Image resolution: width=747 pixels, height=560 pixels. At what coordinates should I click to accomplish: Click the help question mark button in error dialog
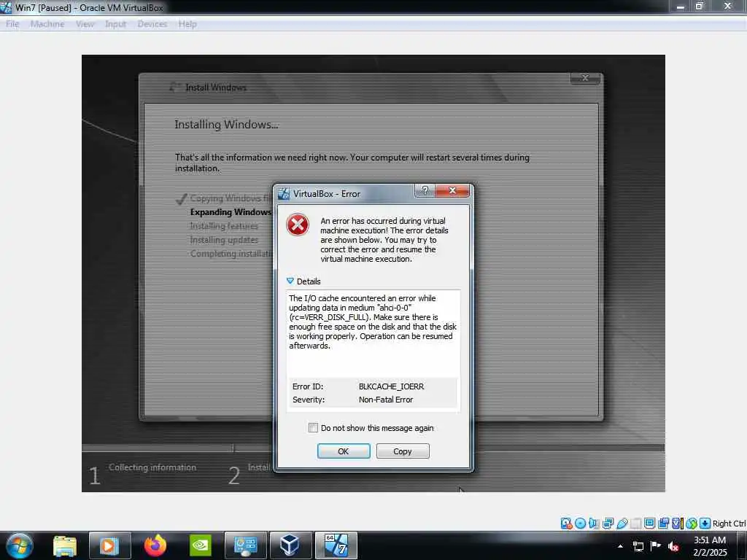click(x=425, y=190)
